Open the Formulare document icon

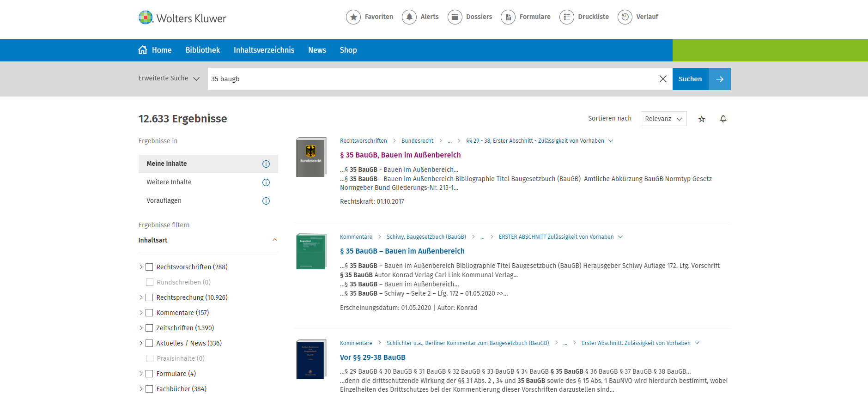click(x=508, y=17)
